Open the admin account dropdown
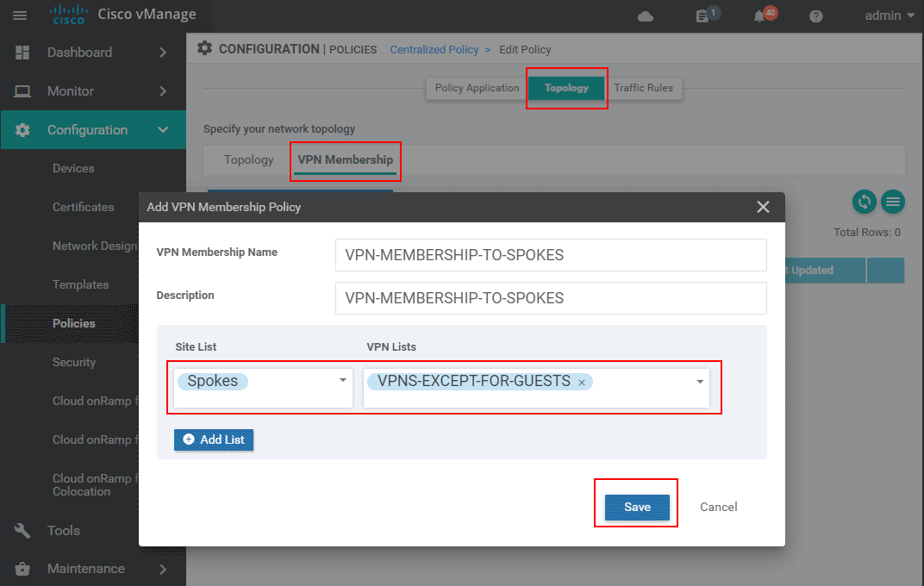924x586 pixels. click(x=889, y=15)
